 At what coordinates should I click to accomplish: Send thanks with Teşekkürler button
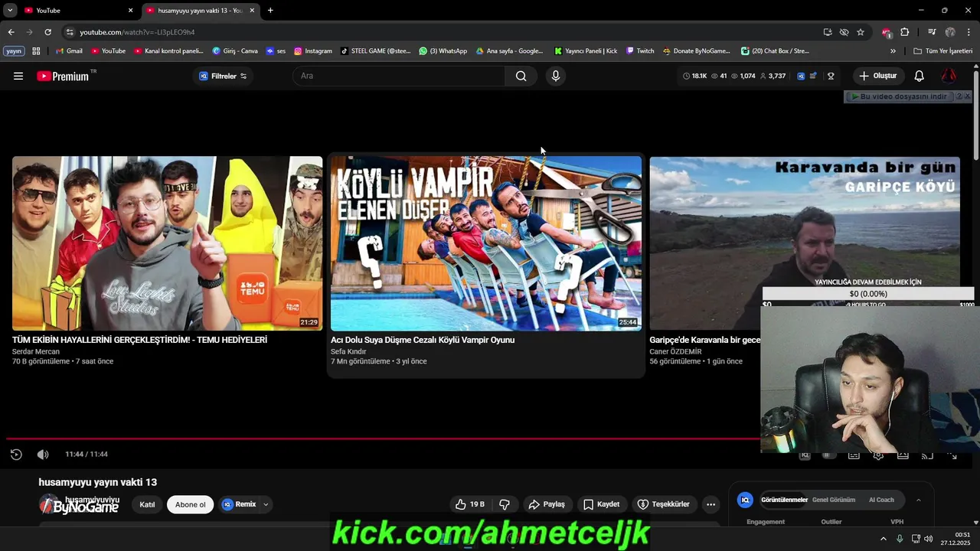664,504
